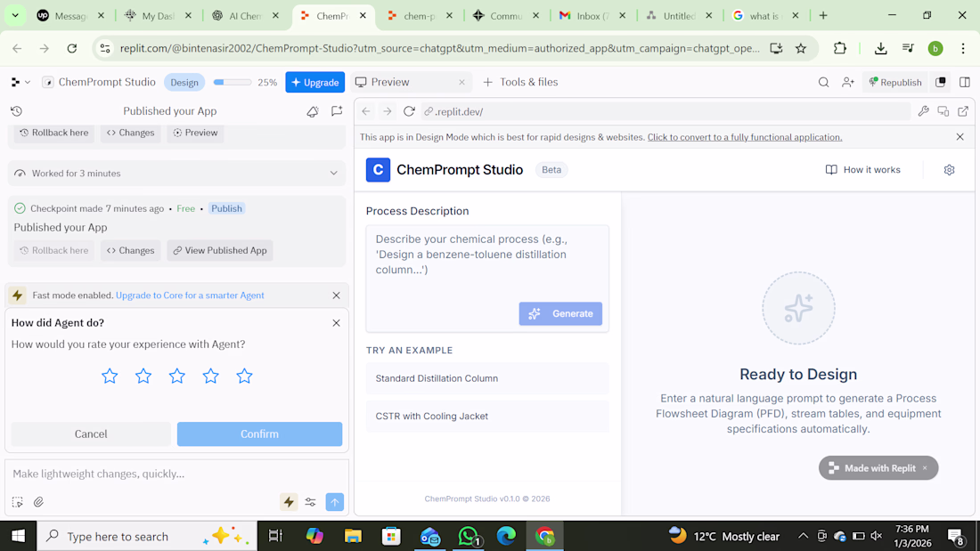
Task: Click convert to fully functional application link
Action: coord(745,137)
